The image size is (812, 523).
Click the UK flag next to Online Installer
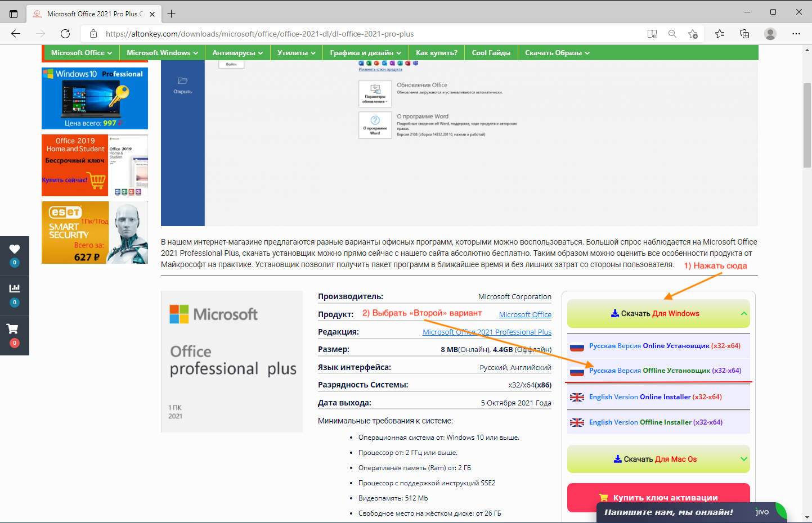[577, 397]
